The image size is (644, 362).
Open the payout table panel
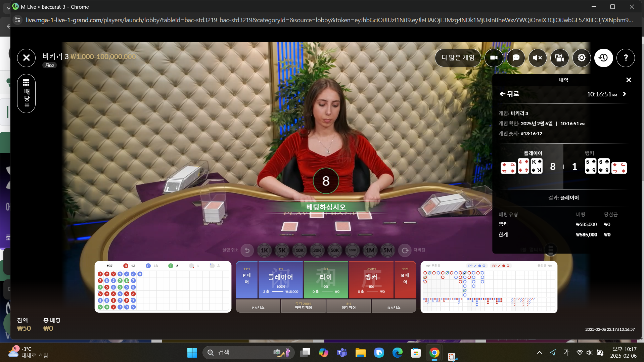pyautogui.click(x=26, y=93)
